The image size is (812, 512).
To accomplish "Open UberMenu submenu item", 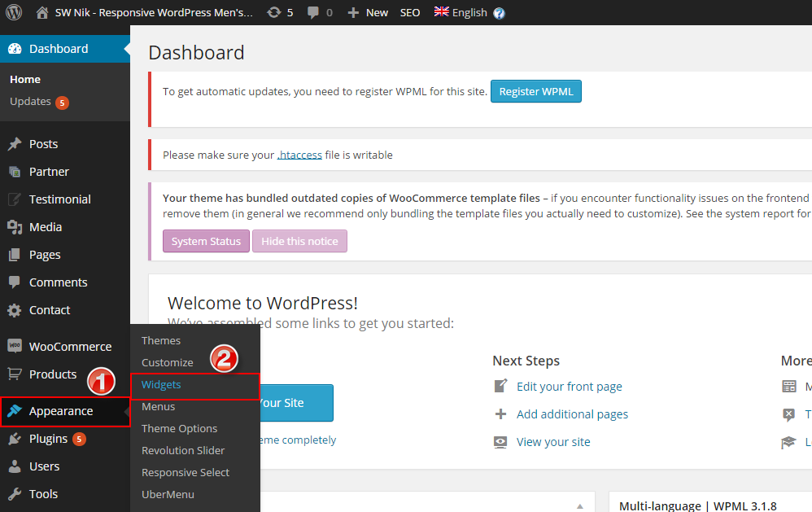I will click(x=168, y=494).
